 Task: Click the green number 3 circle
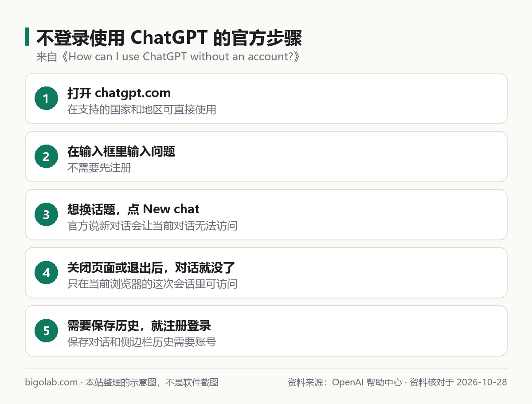[46, 215]
